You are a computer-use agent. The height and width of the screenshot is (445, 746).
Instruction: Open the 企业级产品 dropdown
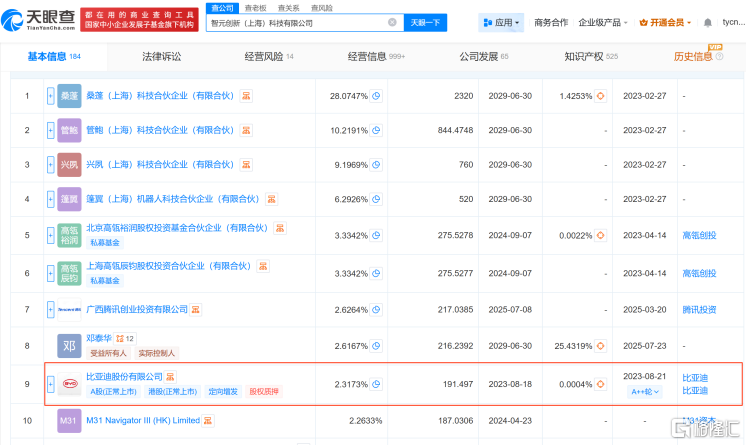coord(603,22)
